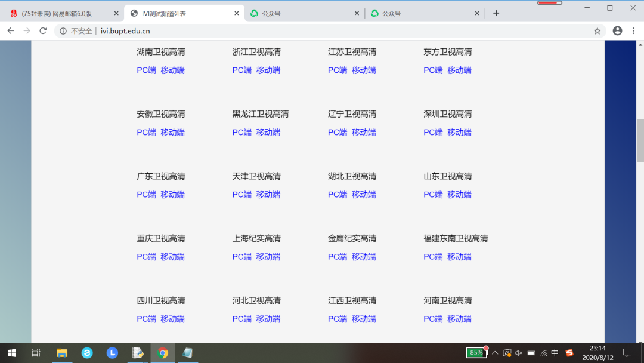Image resolution: width=644 pixels, height=363 pixels.
Task: Click the scrollbar up arrow
Action: coord(640,44)
